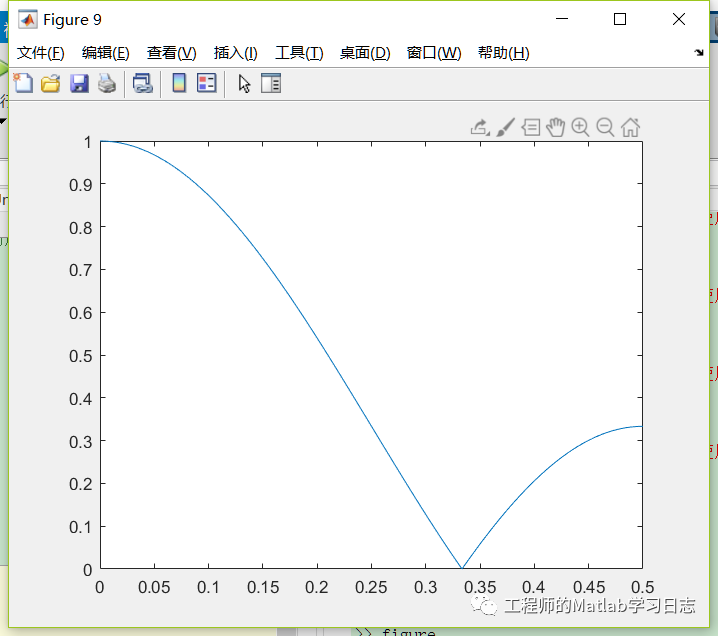Click the Link Plot toolbar icon
The height and width of the screenshot is (636, 718).
(142, 83)
